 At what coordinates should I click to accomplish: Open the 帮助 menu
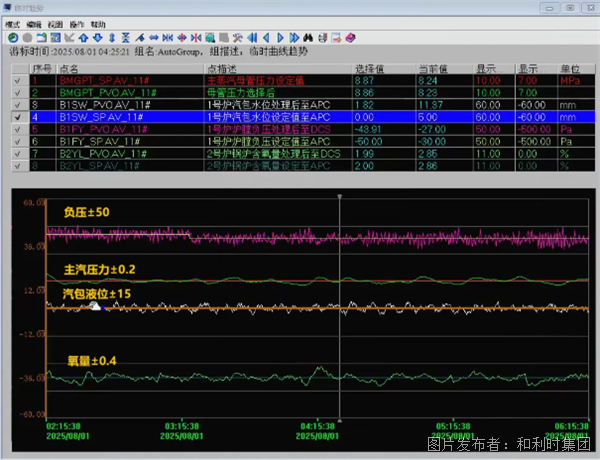[97, 22]
